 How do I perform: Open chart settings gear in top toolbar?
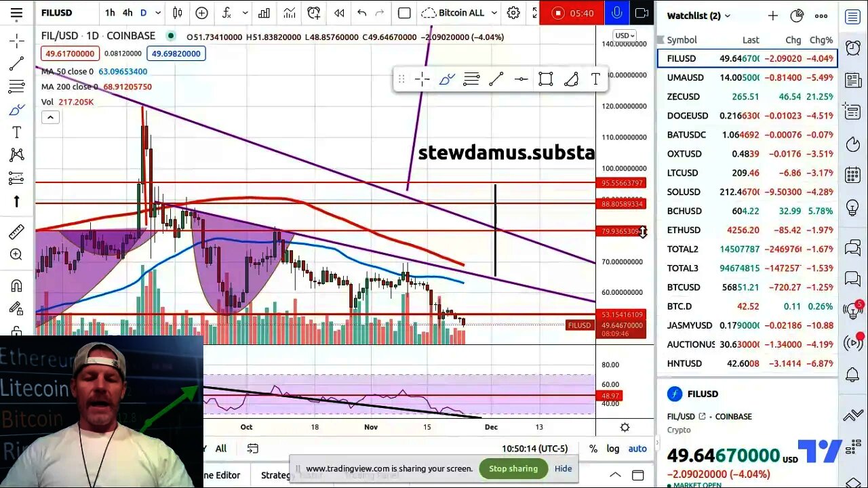pyautogui.click(x=513, y=13)
